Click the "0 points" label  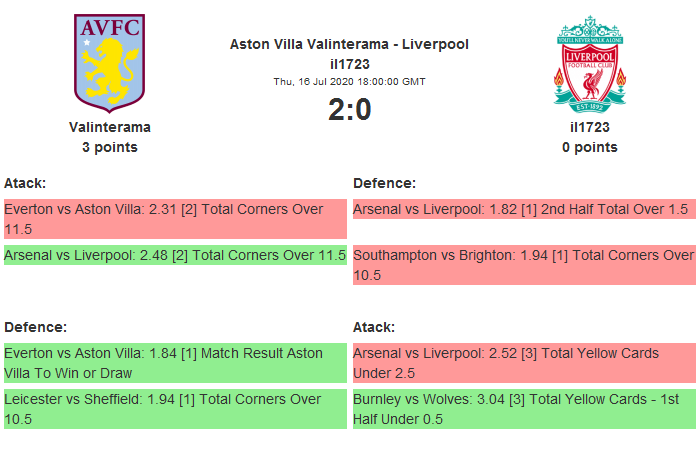pos(590,147)
